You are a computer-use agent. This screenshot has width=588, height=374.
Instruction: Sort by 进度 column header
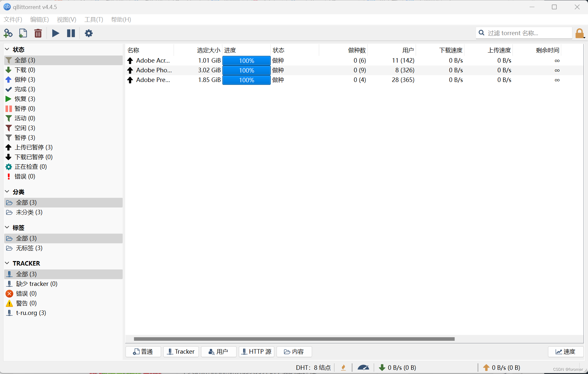tap(247, 50)
